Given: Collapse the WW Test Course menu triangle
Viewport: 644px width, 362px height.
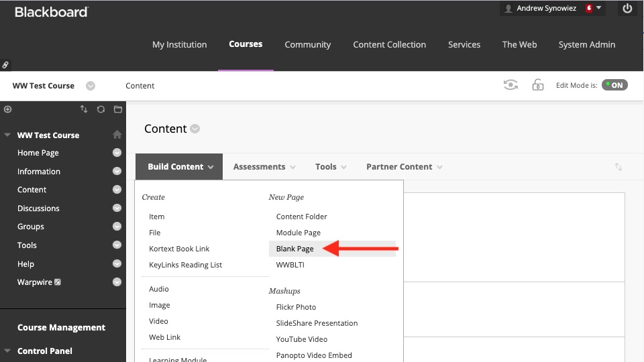Looking at the screenshot, I should coord(7,135).
